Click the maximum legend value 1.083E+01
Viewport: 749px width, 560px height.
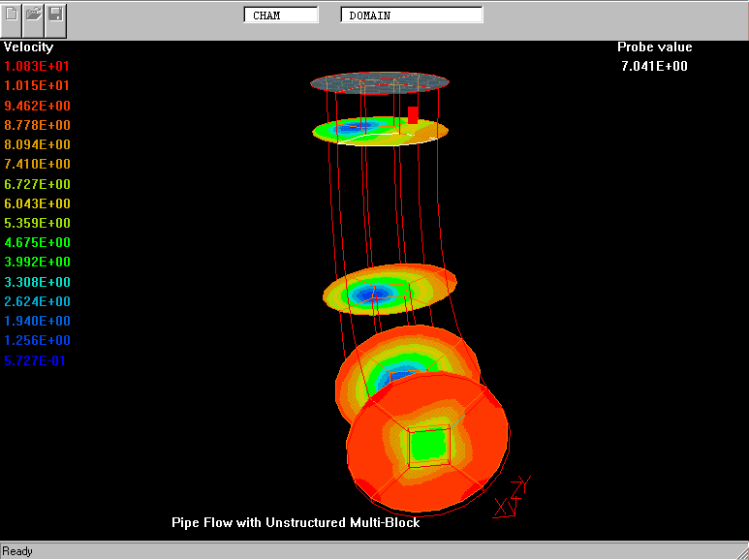pyautogui.click(x=37, y=66)
